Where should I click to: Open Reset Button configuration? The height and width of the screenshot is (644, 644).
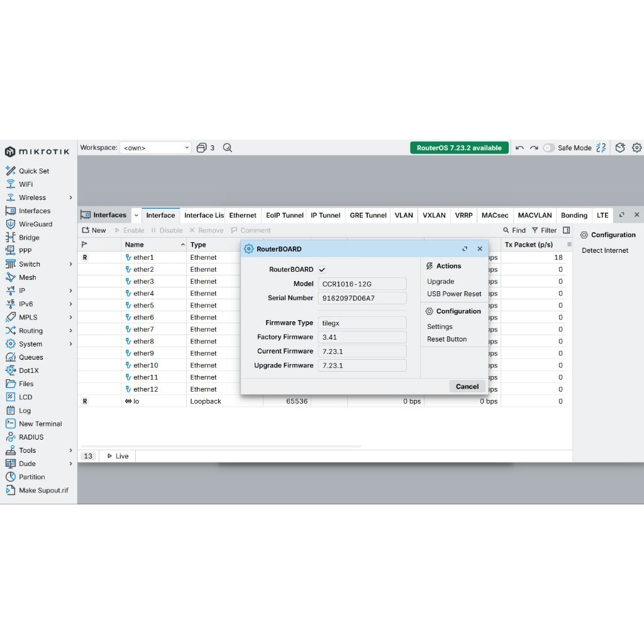coord(447,339)
